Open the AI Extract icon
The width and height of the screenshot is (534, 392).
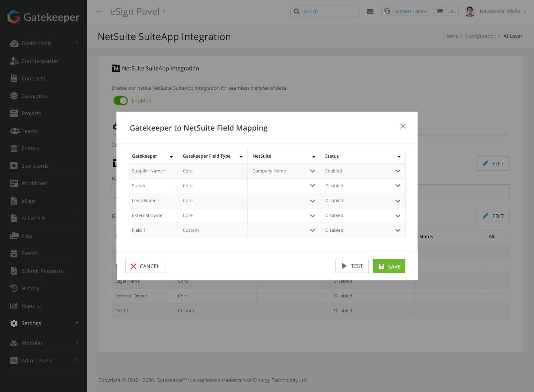click(14, 218)
